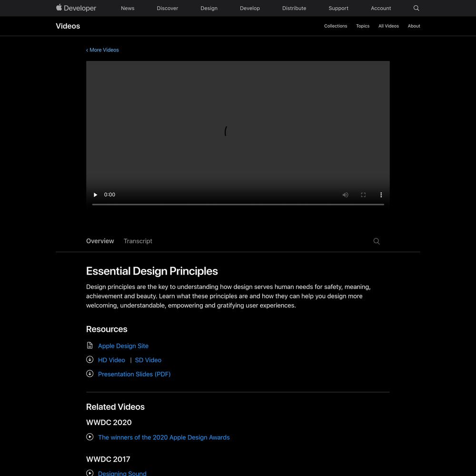Viewport: 476px width, 476px height.
Task: Click the play icon beside Designing Sound
Action: 90,473
